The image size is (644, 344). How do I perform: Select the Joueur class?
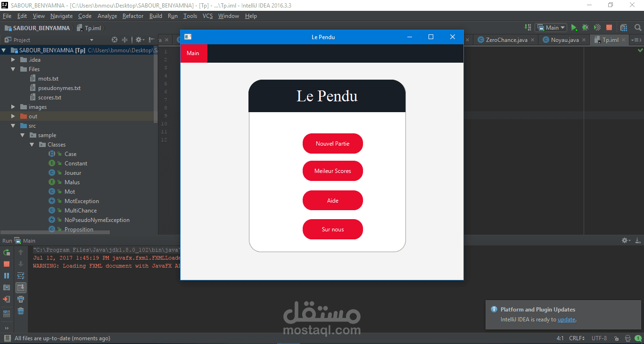pyautogui.click(x=73, y=173)
